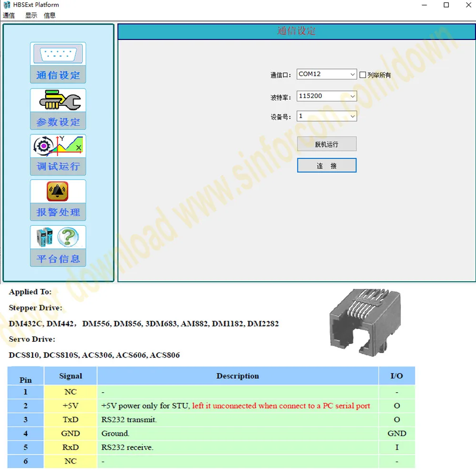The width and height of the screenshot is (476, 476).
Task: Click the 参数设定 sidebar label
Action: click(58, 122)
